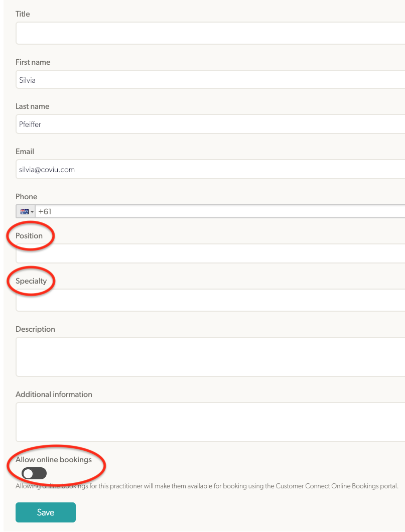Click the Additional information text area

(x=210, y=422)
